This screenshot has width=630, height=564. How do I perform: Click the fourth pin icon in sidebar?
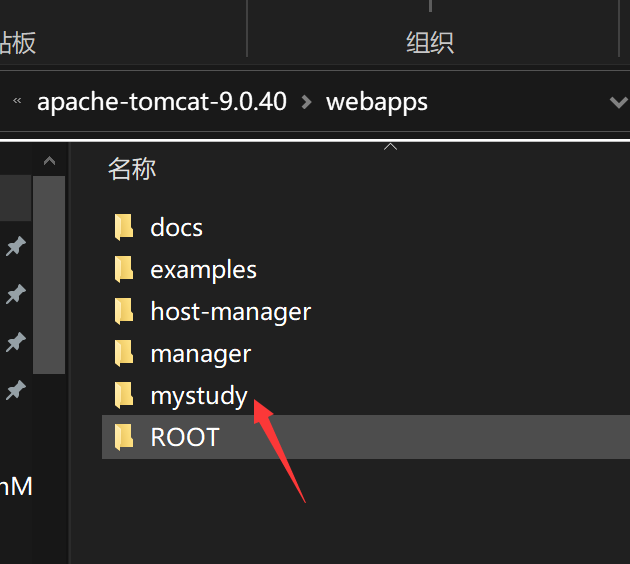(x=16, y=390)
